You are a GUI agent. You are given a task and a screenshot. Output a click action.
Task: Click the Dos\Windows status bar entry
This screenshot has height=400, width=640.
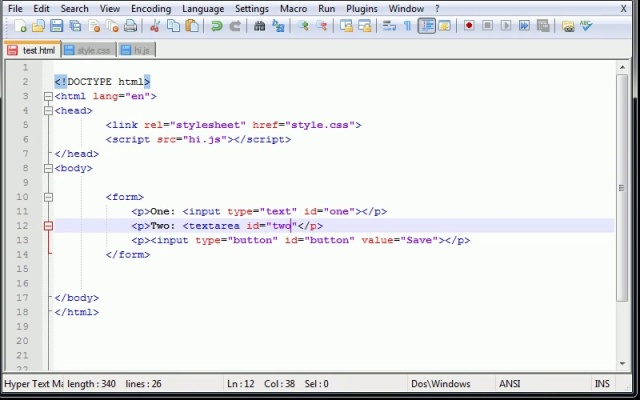(440, 384)
